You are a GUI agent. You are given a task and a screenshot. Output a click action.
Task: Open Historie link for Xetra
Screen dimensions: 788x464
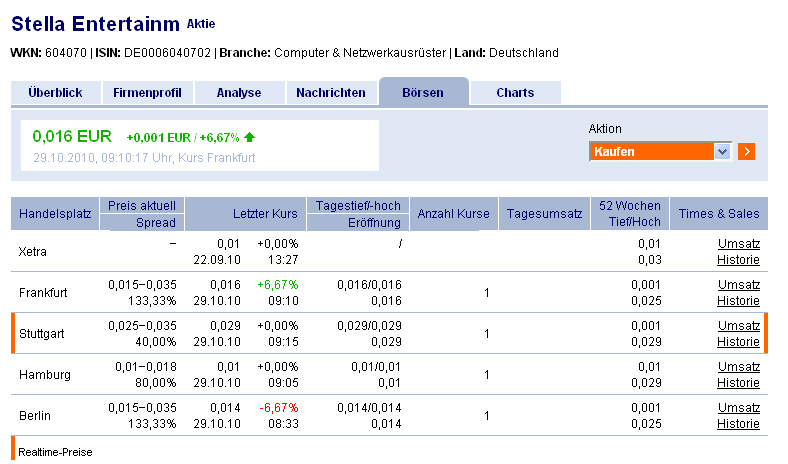click(x=738, y=260)
